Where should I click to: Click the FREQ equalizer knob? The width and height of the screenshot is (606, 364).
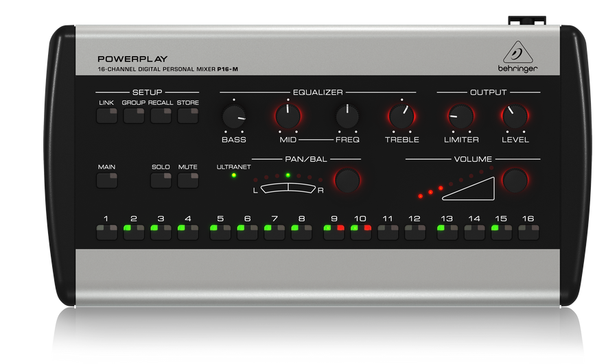click(x=347, y=117)
